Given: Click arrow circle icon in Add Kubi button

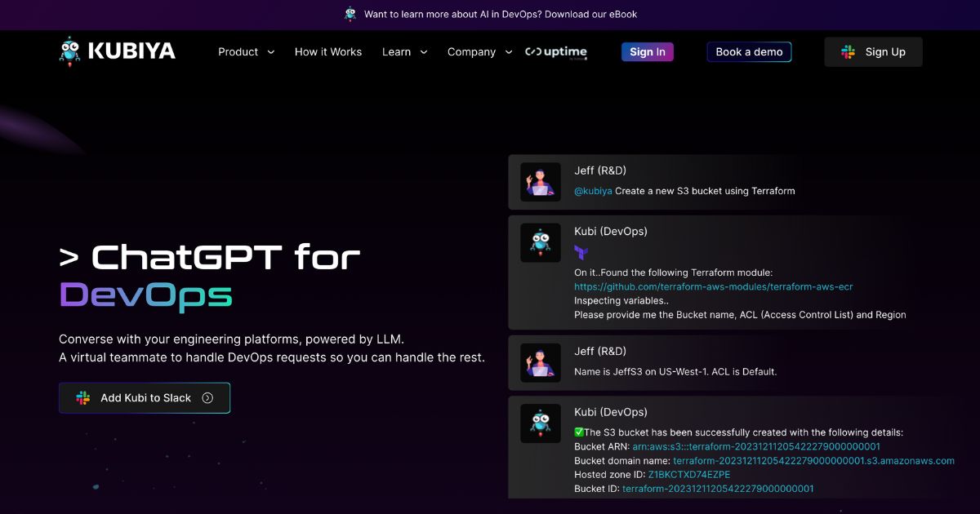Looking at the screenshot, I should [207, 398].
